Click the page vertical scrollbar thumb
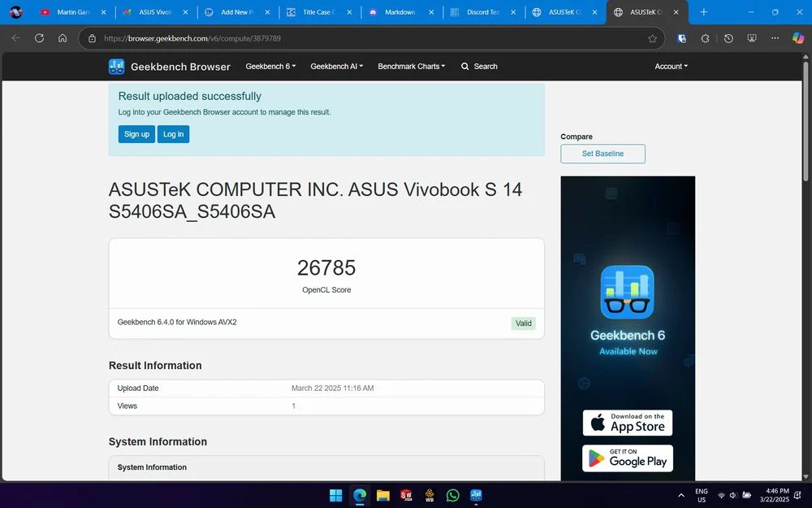The height and width of the screenshot is (508, 812). (806, 120)
